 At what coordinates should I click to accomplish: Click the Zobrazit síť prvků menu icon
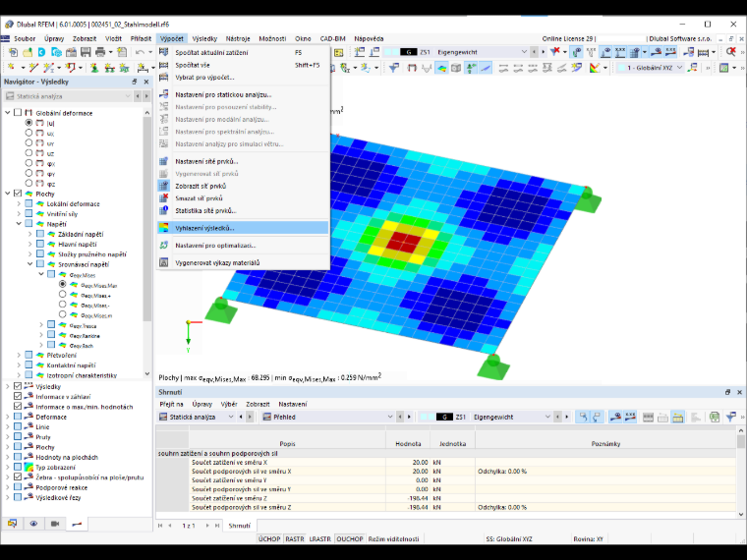tap(164, 186)
